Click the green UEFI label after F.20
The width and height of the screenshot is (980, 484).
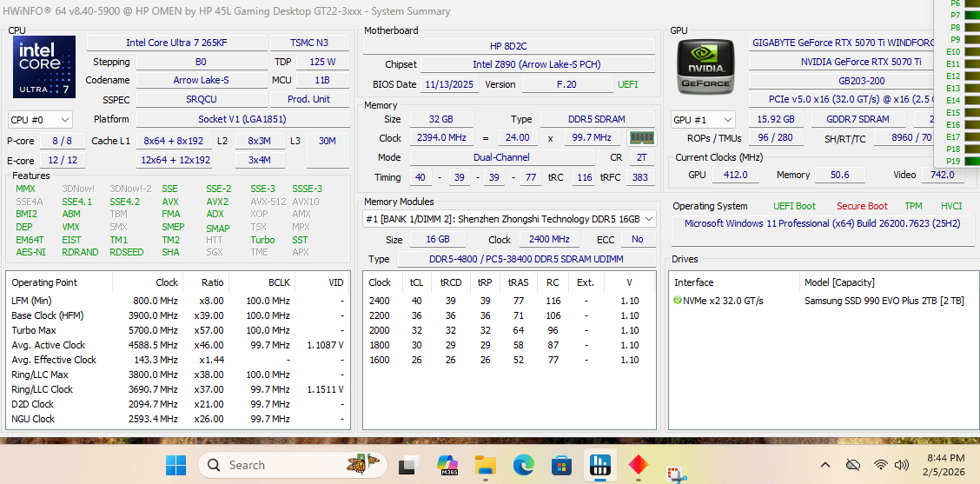point(628,84)
